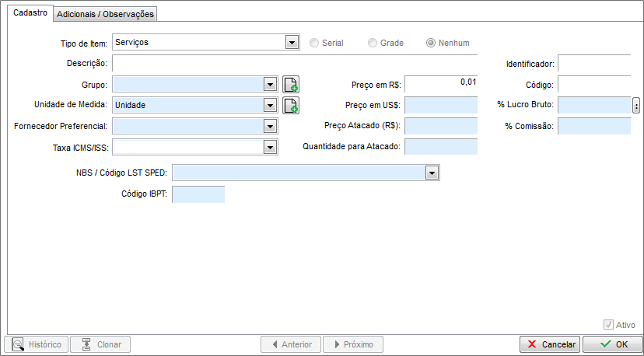
Task: Toggle the Ativo checkbox
Action: pyautogui.click(x=608, y=325)
